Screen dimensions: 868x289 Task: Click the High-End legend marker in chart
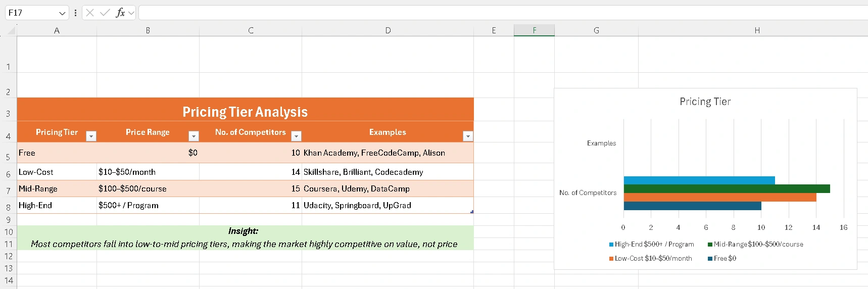(611, 245)
